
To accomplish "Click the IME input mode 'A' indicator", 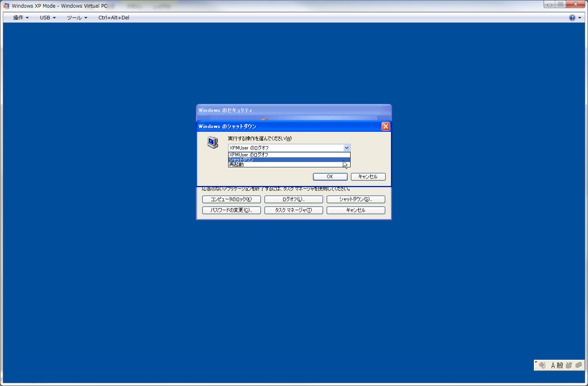I will (553, 365).
